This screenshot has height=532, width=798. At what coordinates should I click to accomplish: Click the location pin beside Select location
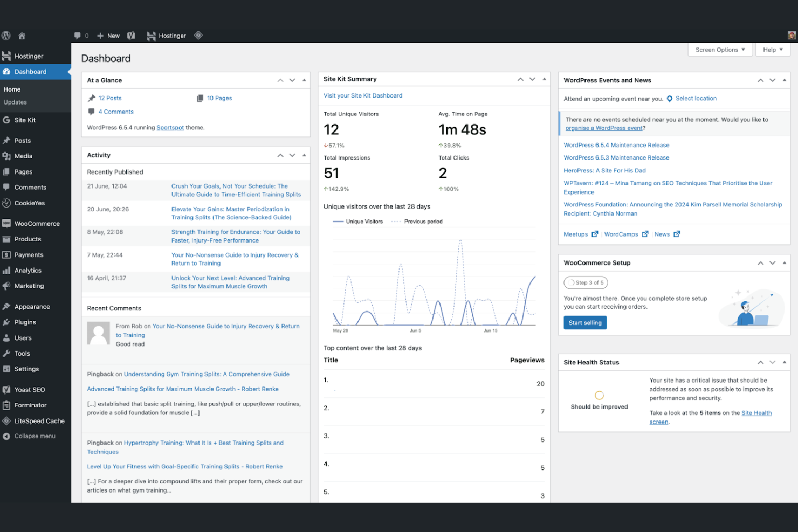pos(670,99)
